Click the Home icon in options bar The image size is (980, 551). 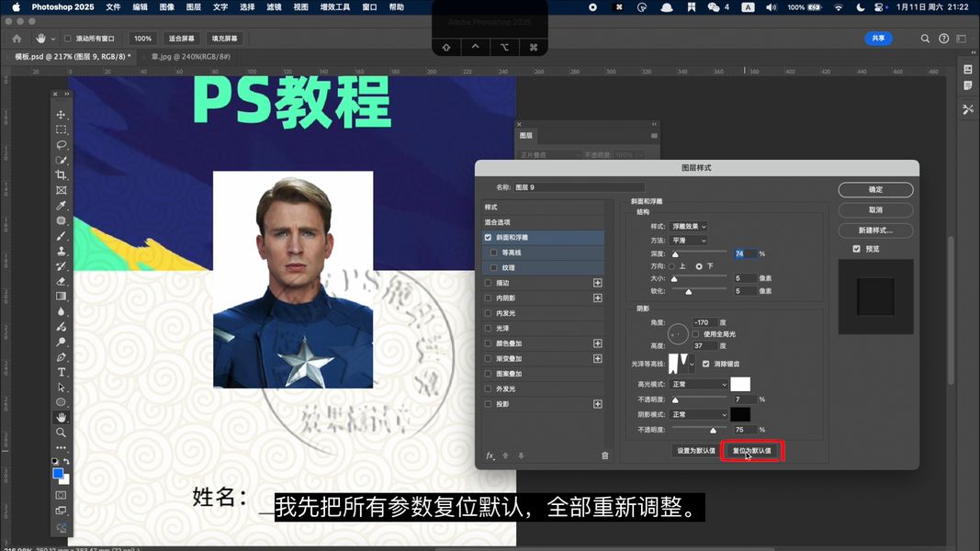(17, 38)
